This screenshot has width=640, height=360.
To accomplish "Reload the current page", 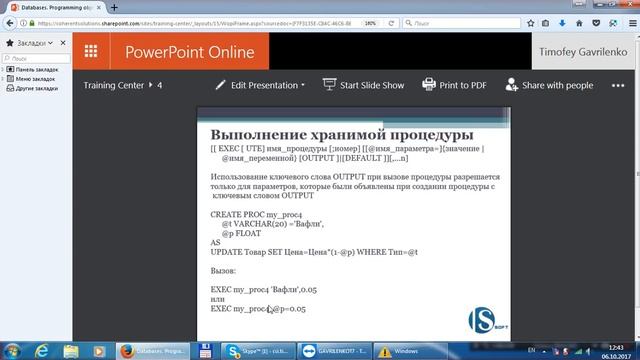I will point(391,23).
